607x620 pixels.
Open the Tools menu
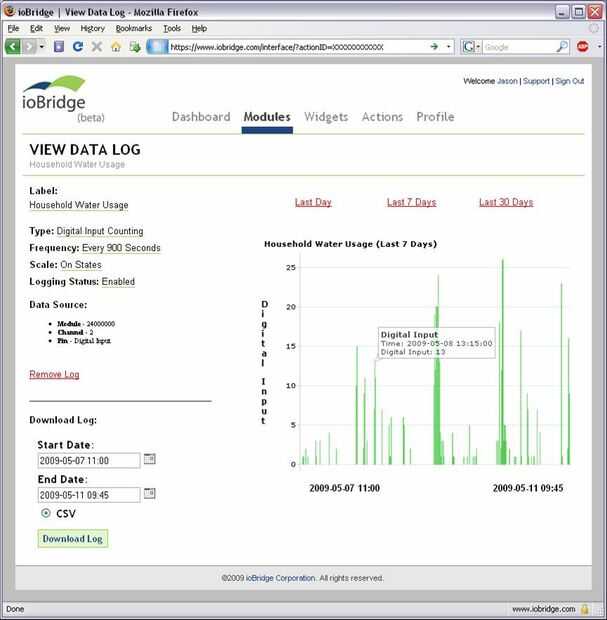(x=172, y=28)
